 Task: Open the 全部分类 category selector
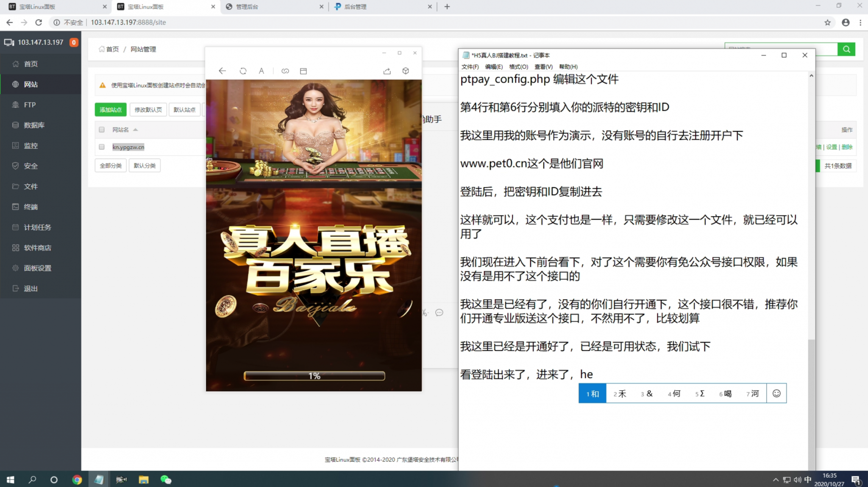111,165
